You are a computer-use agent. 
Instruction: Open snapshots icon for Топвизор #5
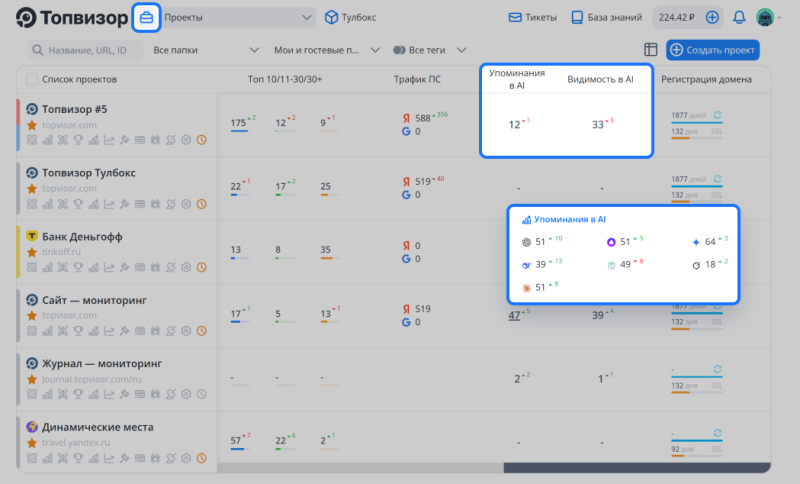(x=63, y=140)
